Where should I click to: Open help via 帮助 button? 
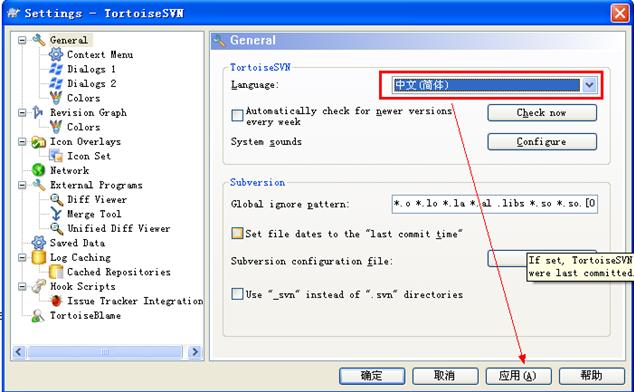(x=592, y=375)
